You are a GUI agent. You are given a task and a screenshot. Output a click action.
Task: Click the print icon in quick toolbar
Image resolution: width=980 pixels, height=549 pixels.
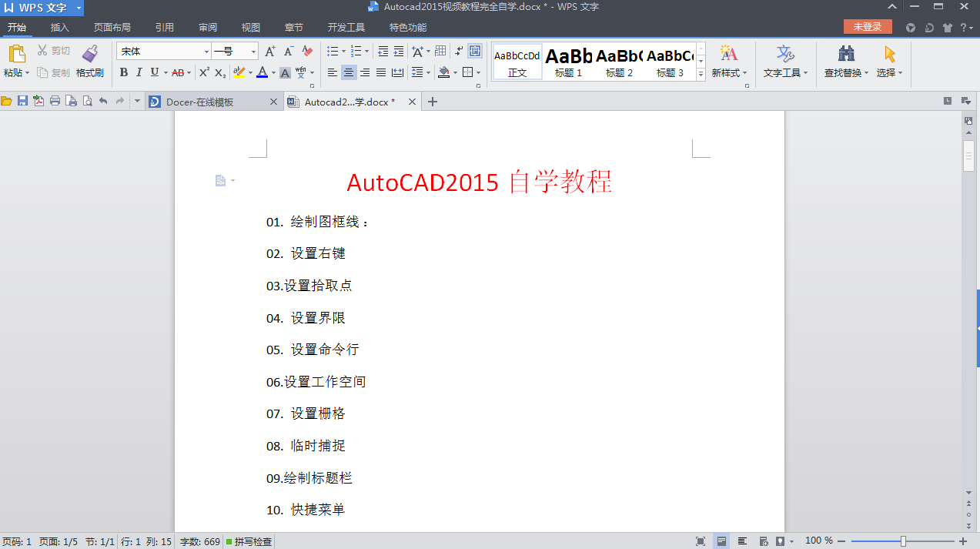point(55,101)
